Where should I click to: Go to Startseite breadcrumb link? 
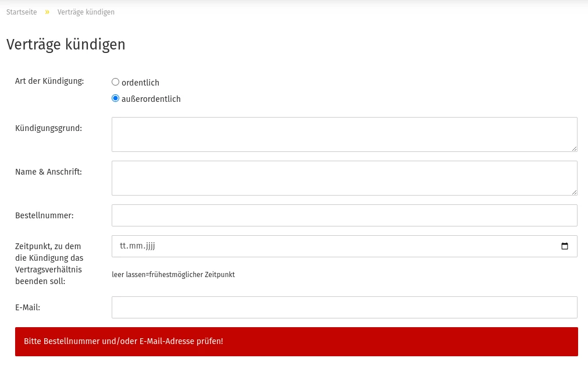coord(22,12)
